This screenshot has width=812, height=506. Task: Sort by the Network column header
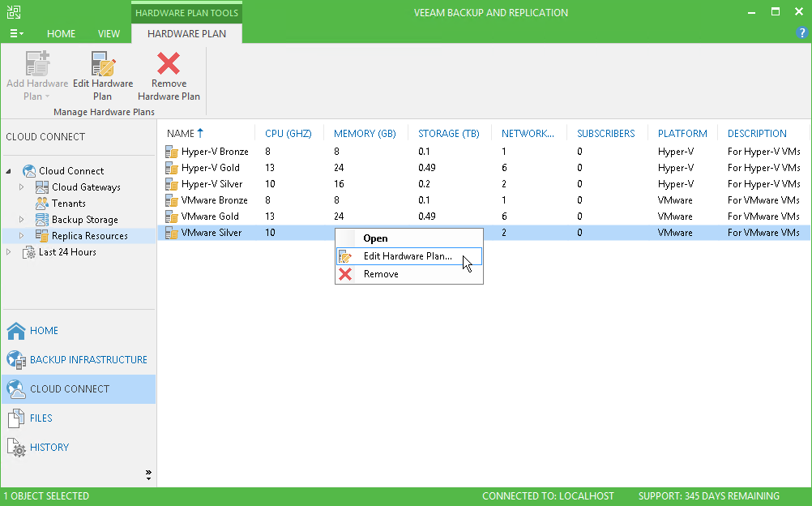click(x=528, y=133)
